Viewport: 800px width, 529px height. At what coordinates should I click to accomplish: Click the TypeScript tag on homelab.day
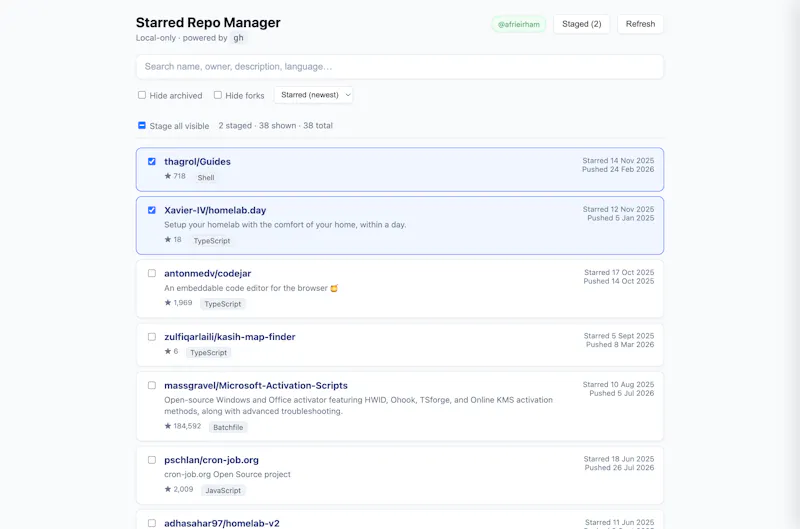[212, 241]
